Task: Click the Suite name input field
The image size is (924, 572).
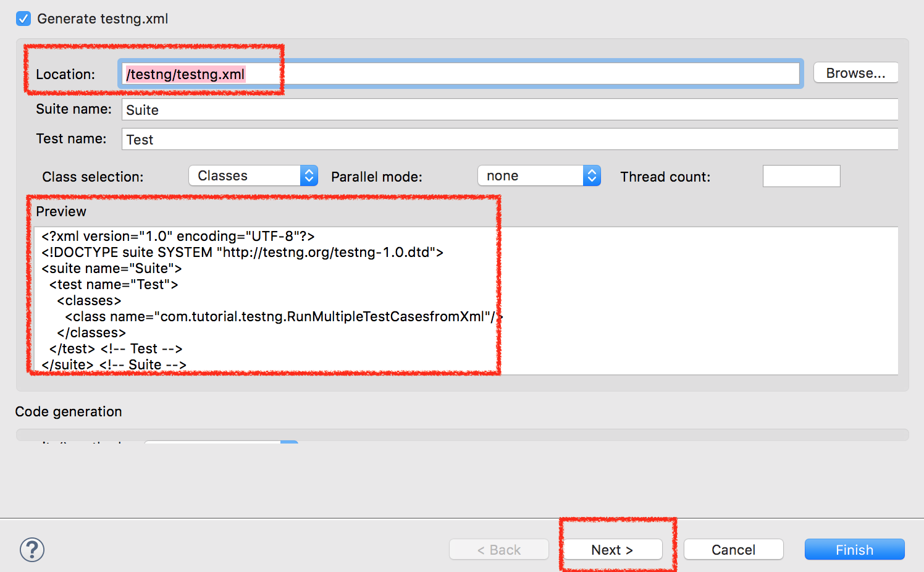Action: click(510, 109)
